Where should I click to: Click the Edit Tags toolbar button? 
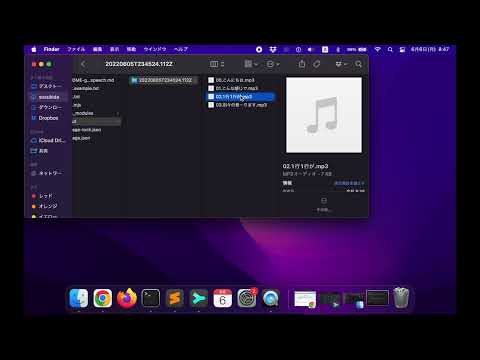coord(317,64)
